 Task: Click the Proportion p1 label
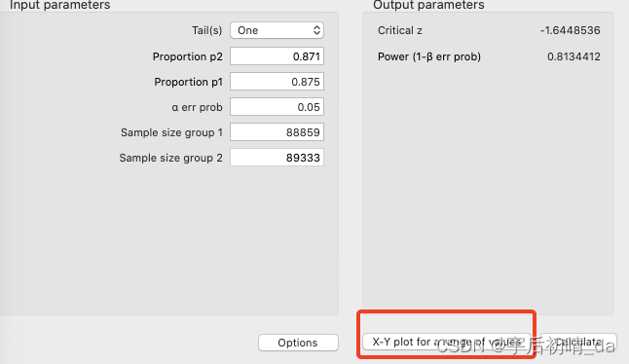point(188,82)
